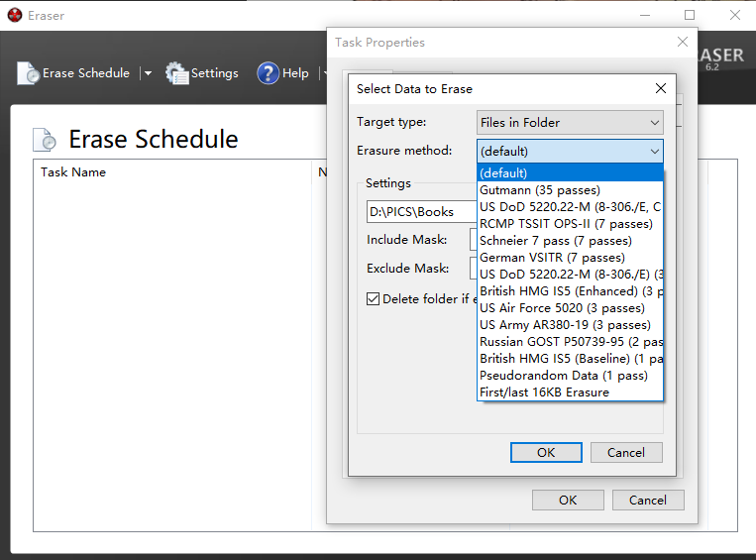Click the folder path field showing D:\PICS\Books
Viewport: 756px width, 560px height.
[x=420, y=211]
